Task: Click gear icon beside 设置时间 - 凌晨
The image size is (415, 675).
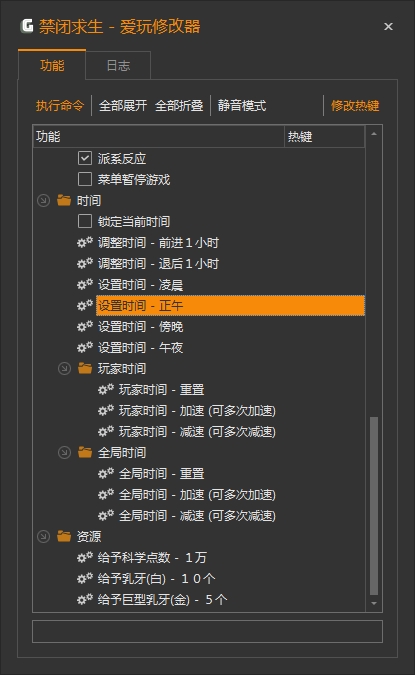Action: (x=85, y=285)
